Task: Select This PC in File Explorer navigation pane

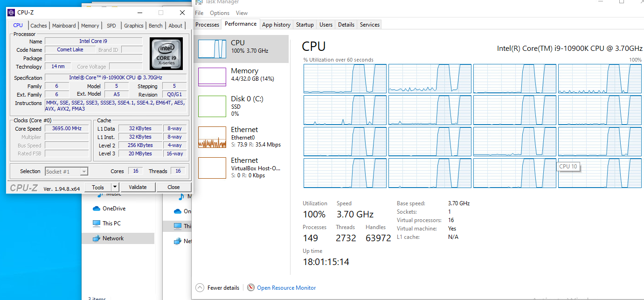Action: (x=111, y=223)
